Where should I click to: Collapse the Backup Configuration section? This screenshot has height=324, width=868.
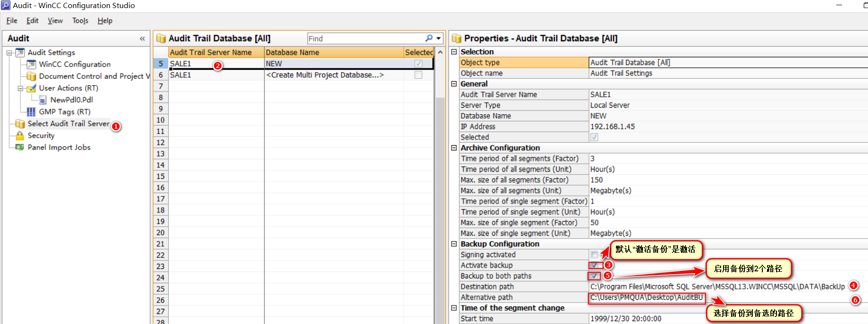[x=454, y=244]
